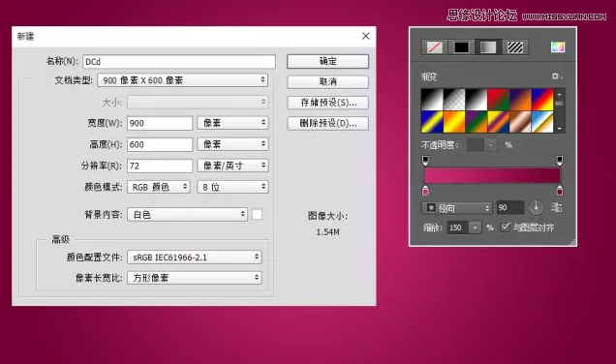
Task: Open the 背景内容 白色 dropdown
Action: (x=187, y=214)
